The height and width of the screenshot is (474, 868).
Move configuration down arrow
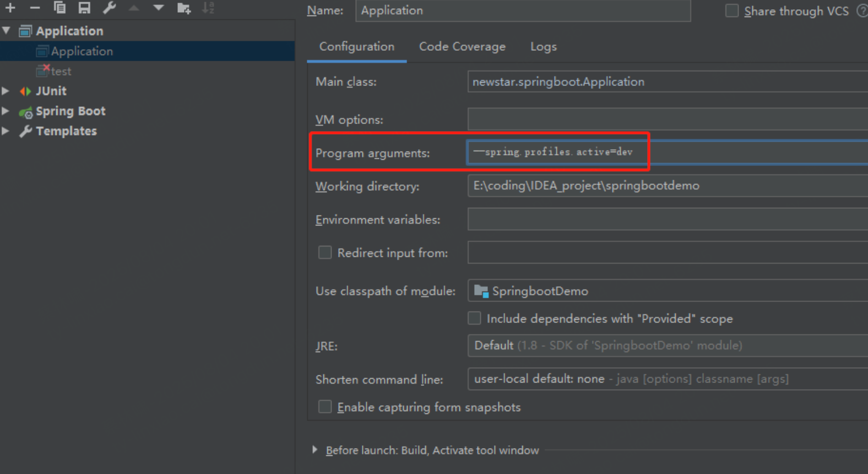pyautogui.click(x=159, y=8)
